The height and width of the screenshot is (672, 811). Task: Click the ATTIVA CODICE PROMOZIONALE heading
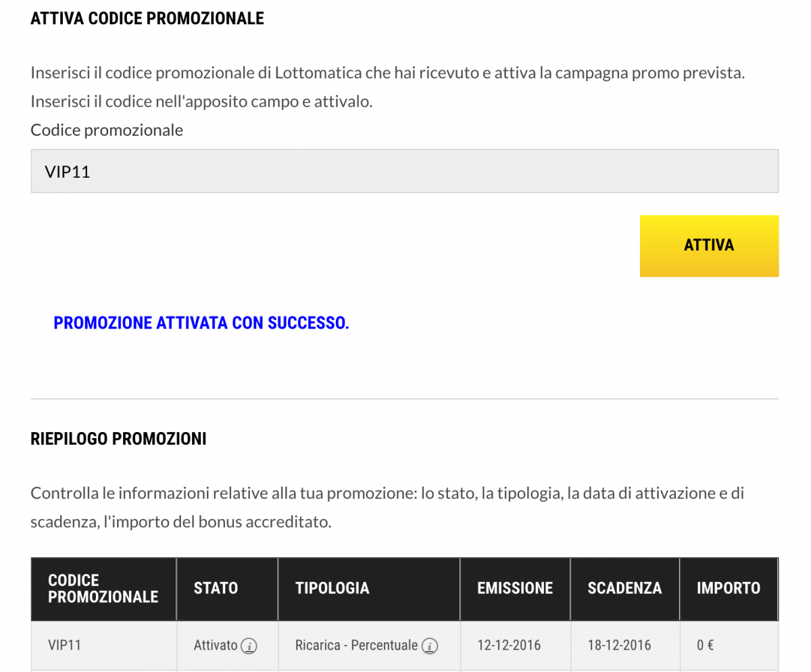[x=147, y=18]
